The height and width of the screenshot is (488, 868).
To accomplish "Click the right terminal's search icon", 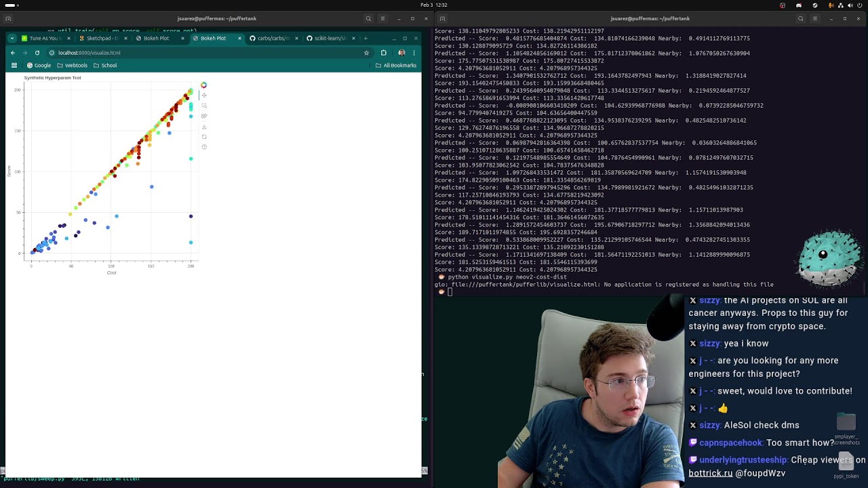I will 800,19.
